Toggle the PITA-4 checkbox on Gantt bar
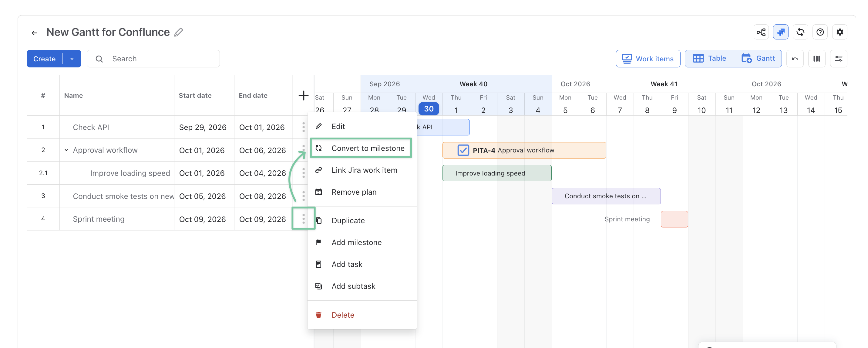 [x=463, y=150]
